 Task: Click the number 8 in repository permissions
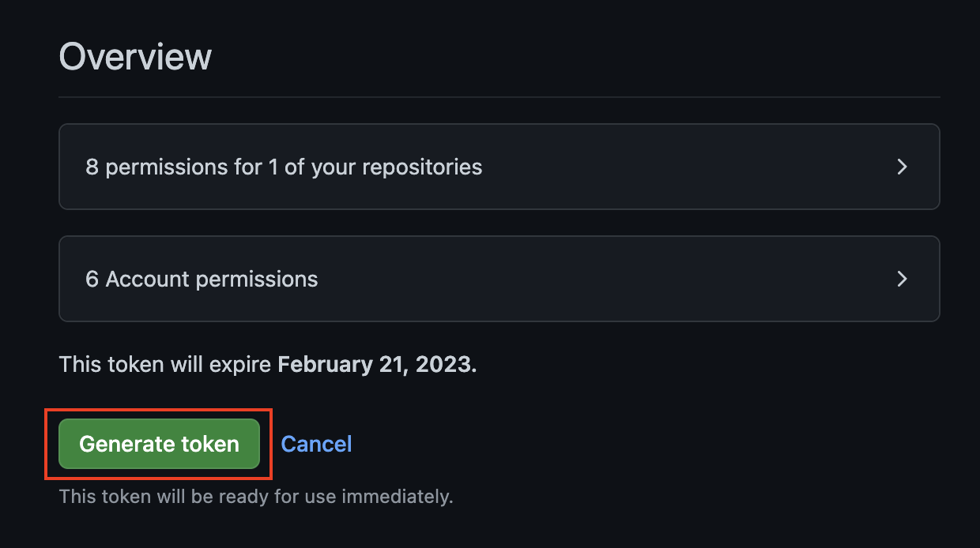[92, 167]
